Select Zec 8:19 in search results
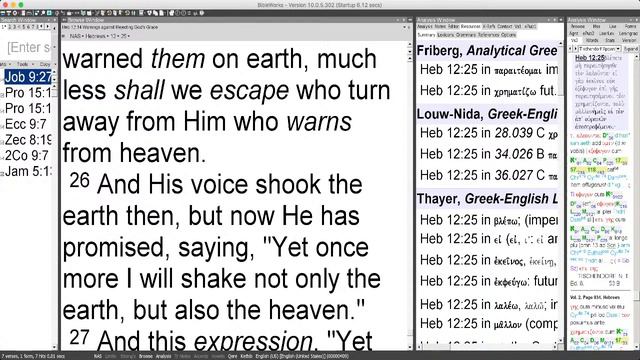The image size is (640, 360). point(28,140)
